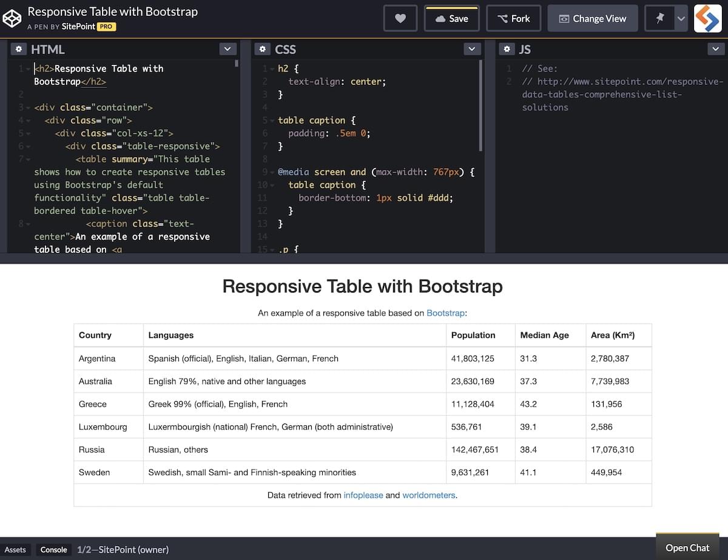Open the SitePoint profile avatar
This screenshot has width=728, height=560.
[x=707, y=18]
